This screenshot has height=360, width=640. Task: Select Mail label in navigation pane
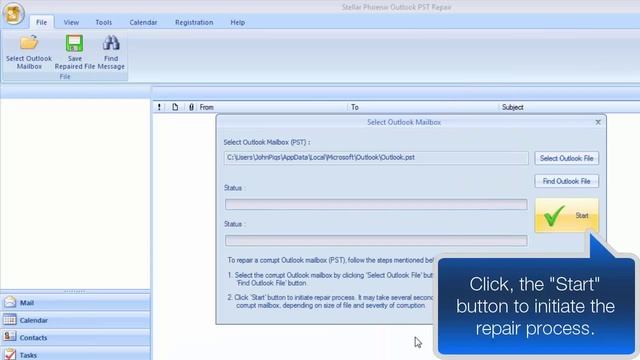(x=27, y=303)
